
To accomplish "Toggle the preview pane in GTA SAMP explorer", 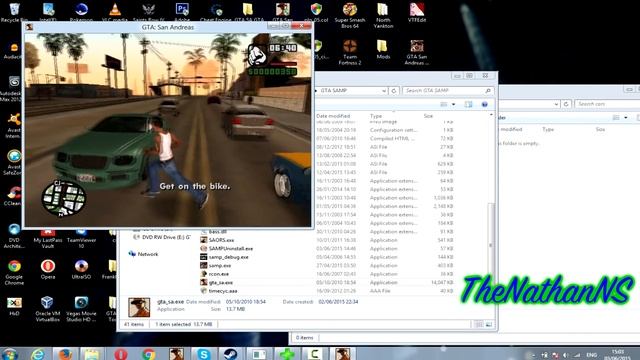I will click(x=468, y=104).
